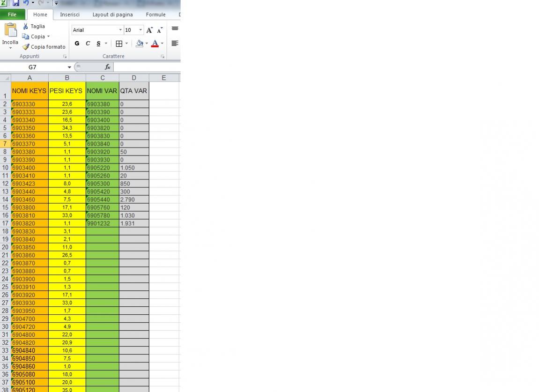
Task: Expand the Name Box dropdown next to G7
Action: click(x=69, y=67)
